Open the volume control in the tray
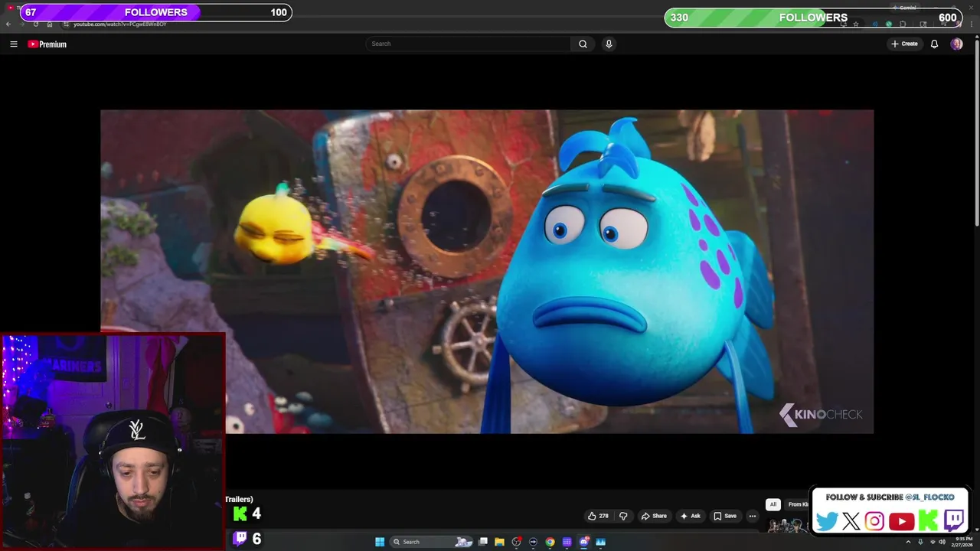The image size is (980, 551). click(942, 542)
